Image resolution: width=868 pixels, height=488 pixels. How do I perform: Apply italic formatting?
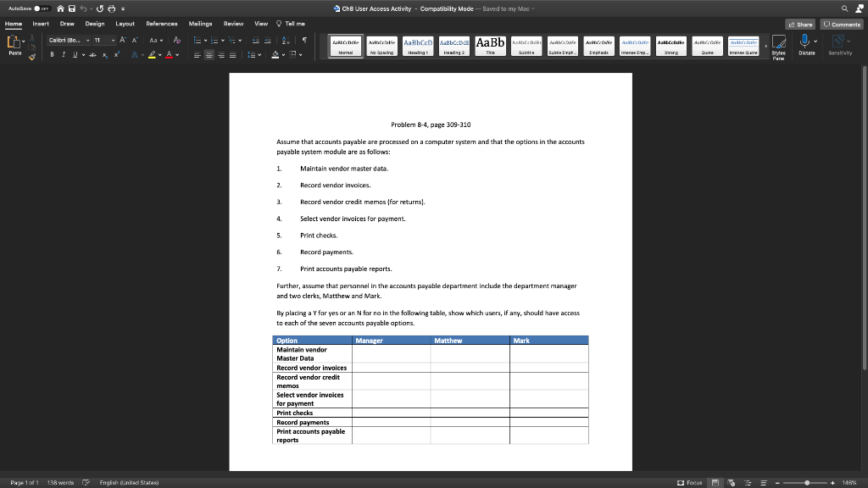(64, 53)
